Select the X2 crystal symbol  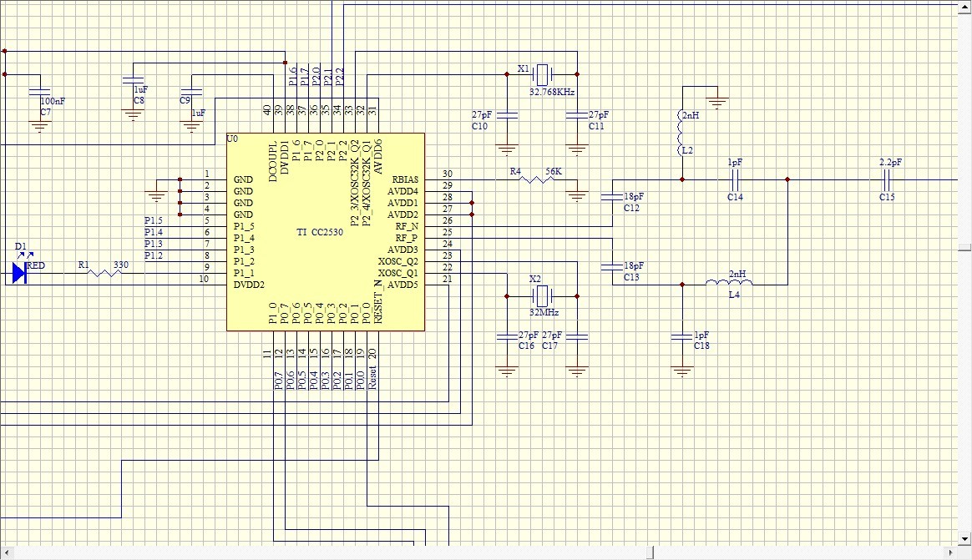coord(543,296)
